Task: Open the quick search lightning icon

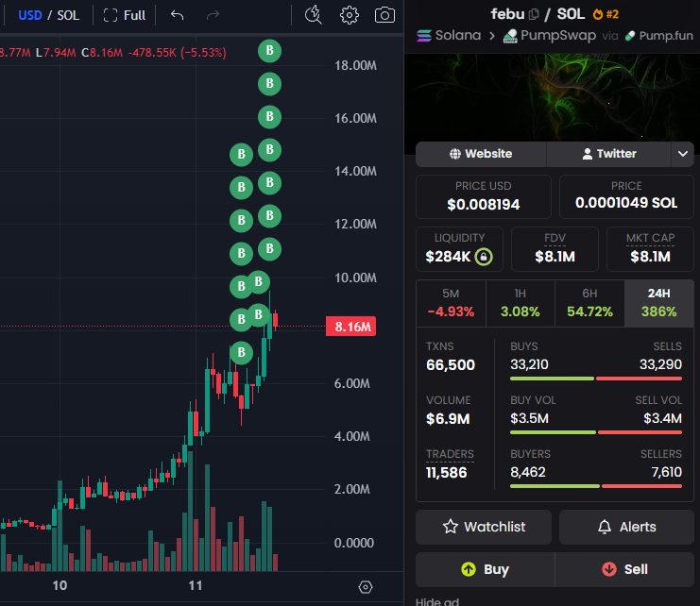Action: coord(313,15)
